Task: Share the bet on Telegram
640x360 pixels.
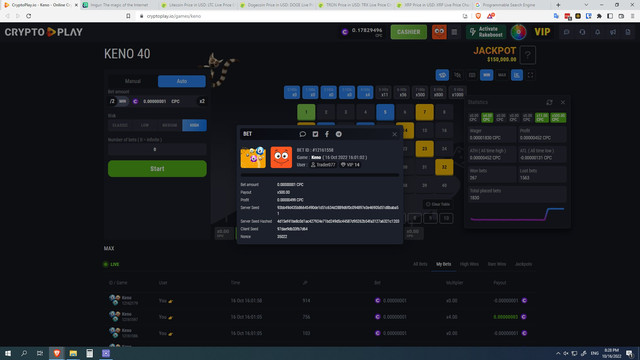Action: tap(339, 134)
